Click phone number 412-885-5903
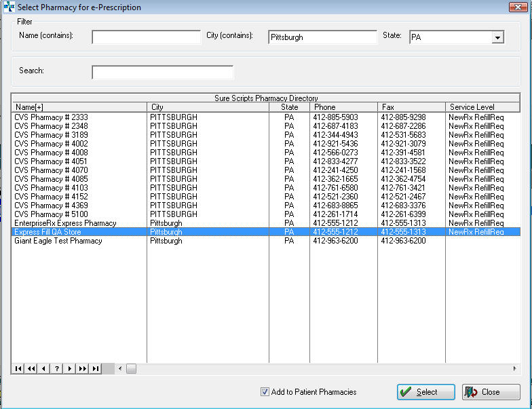This screenshot has width=532, height=409. (335, 117)
